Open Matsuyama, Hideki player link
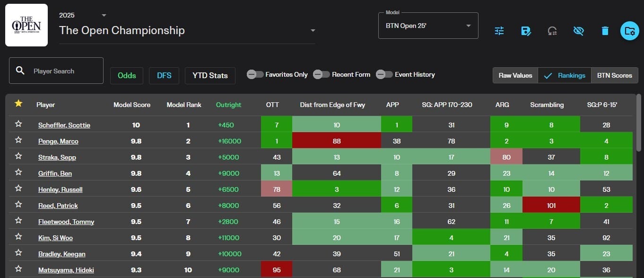Viewport: 644px width, 278px height. coord(66,270)
